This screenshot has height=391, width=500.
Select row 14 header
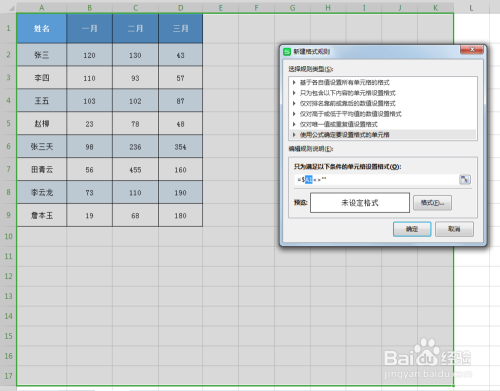[8, 316]
